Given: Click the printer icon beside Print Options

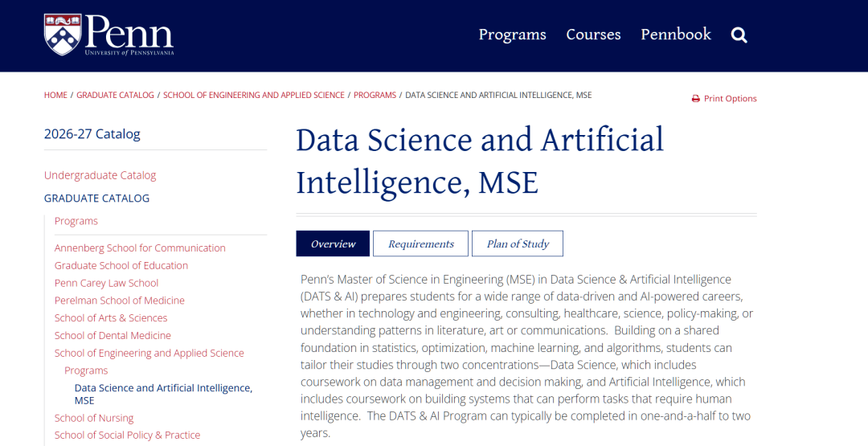Looking at the screenshot, I should (696, 99).
